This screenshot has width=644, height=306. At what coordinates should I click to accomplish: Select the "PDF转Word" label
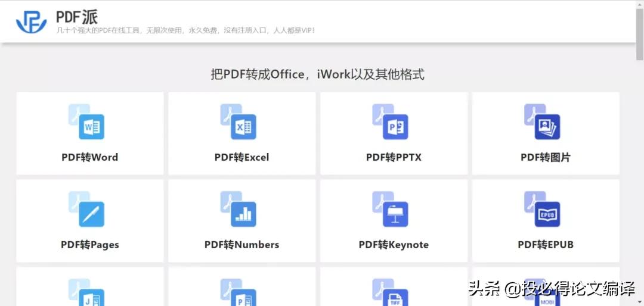click(x=90, y=158)
